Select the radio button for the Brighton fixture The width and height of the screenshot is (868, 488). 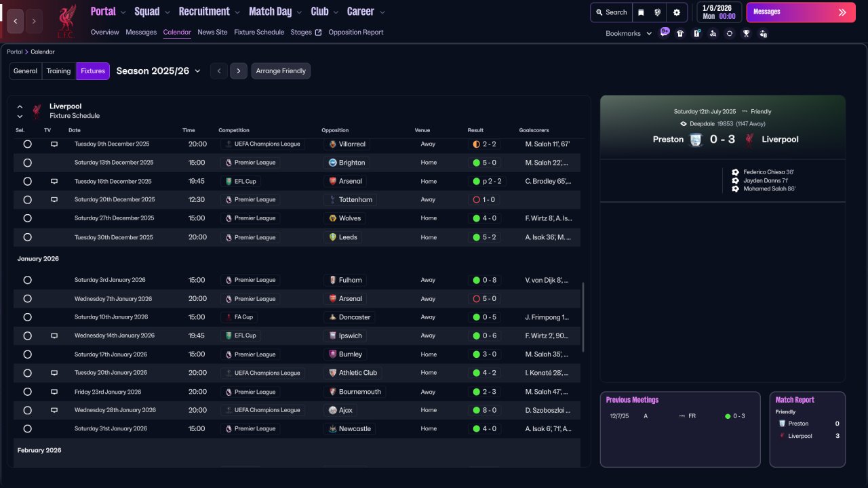[x=27, y=163]
